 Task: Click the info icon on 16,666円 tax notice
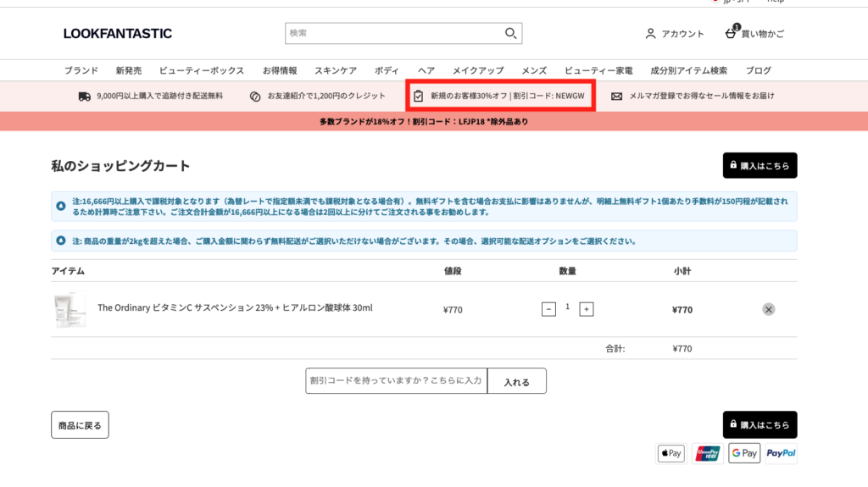(61, 206)
